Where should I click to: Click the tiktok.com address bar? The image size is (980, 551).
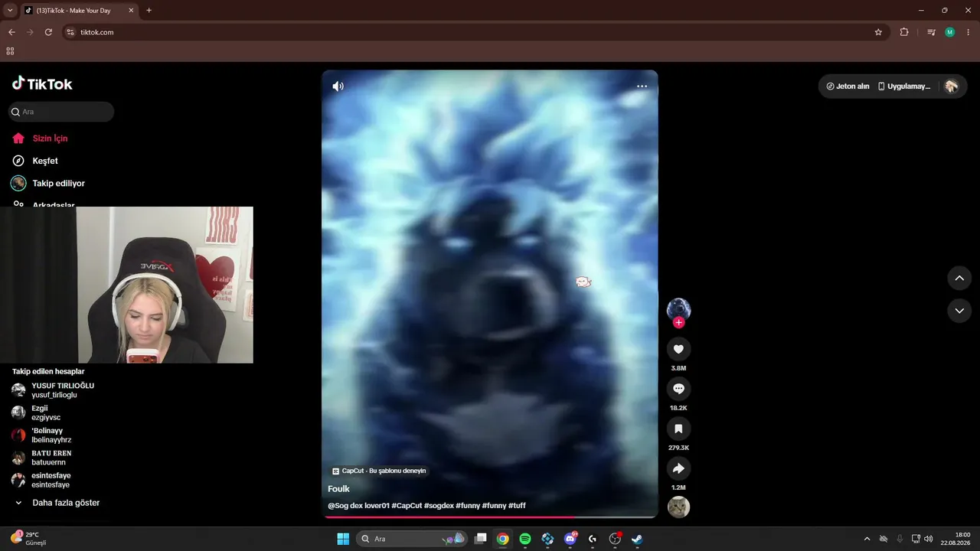pyautogui.click(x=475, y=32)
